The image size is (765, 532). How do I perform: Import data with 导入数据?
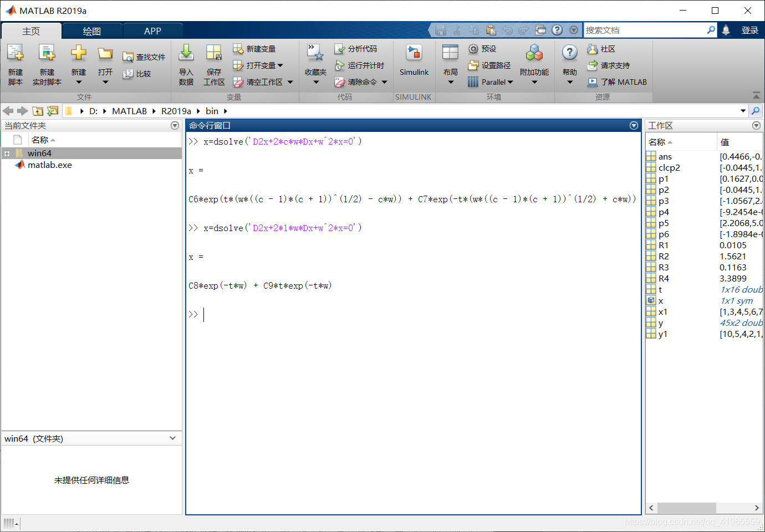pyautogui.click(x=186, y=65)
